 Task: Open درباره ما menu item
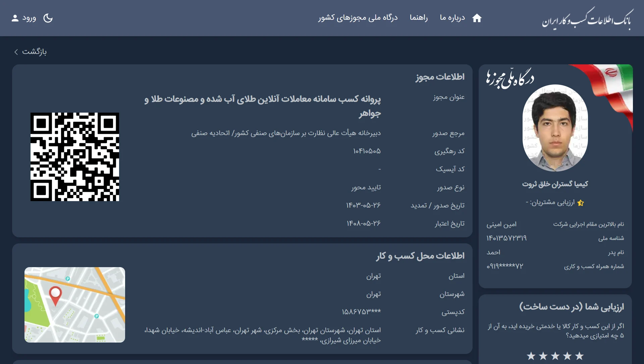click(452, 18)
